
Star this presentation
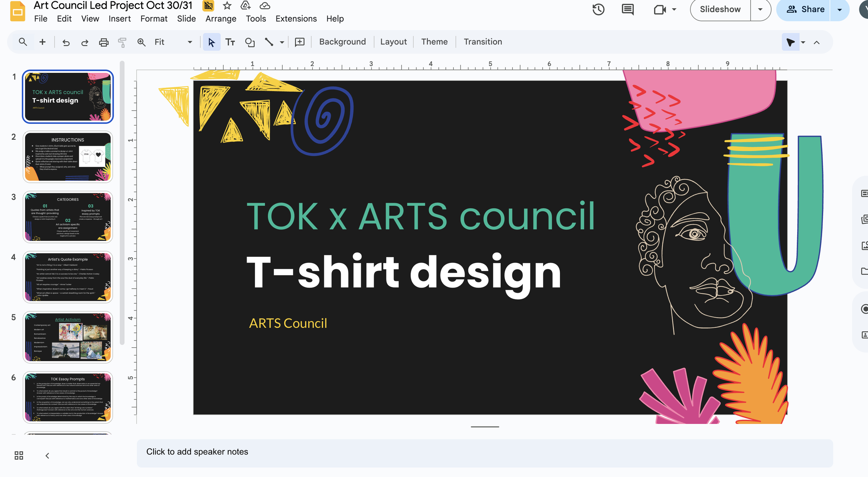pyautogui.click(x=227, y=6)
